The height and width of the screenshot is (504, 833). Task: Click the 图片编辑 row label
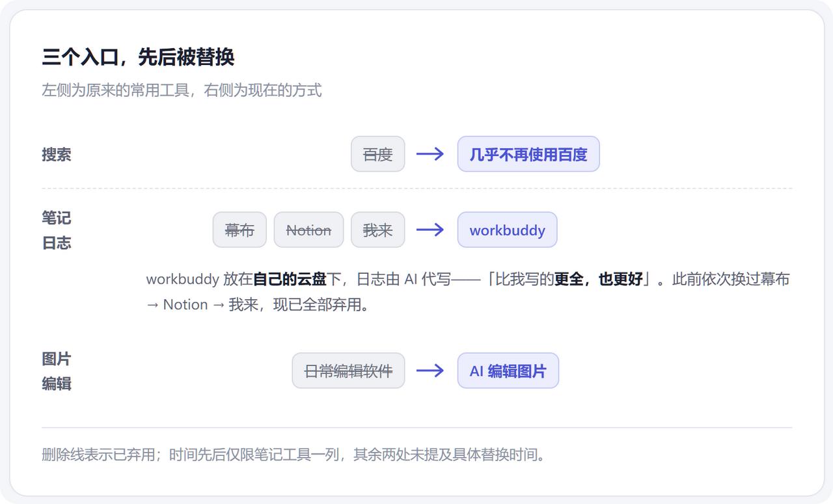click(57, 371)
